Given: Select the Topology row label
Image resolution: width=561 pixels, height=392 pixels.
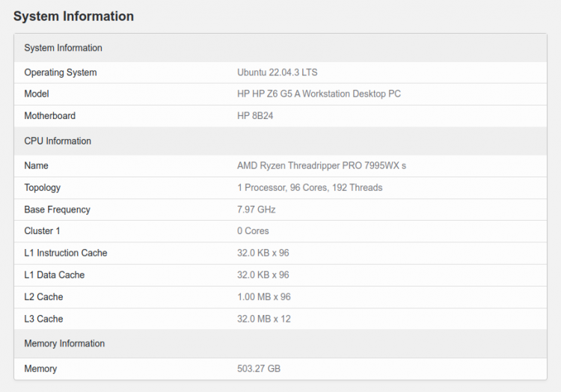Looking at the screenshot, I should pyautogui.click(x=42, y=188).
